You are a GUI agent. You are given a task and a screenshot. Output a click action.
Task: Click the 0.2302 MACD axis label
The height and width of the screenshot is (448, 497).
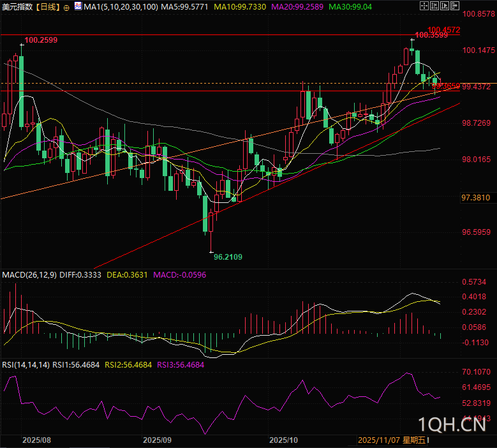[x=474, y=312]
